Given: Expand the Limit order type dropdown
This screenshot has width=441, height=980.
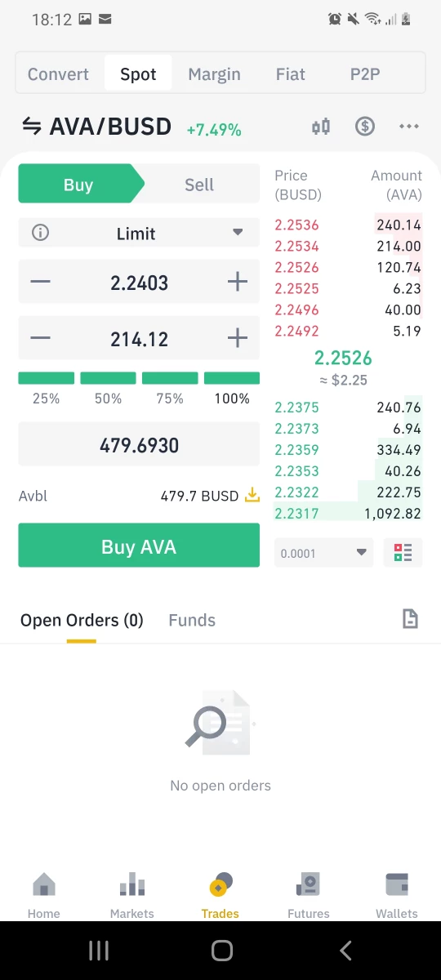Looking at the screenshot, I should click(139, 233).
